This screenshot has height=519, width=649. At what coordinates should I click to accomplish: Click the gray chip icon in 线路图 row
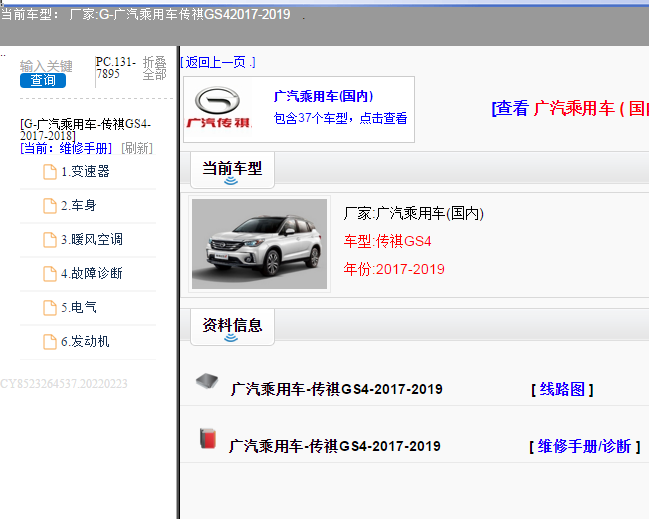click(x=207, y=381)
